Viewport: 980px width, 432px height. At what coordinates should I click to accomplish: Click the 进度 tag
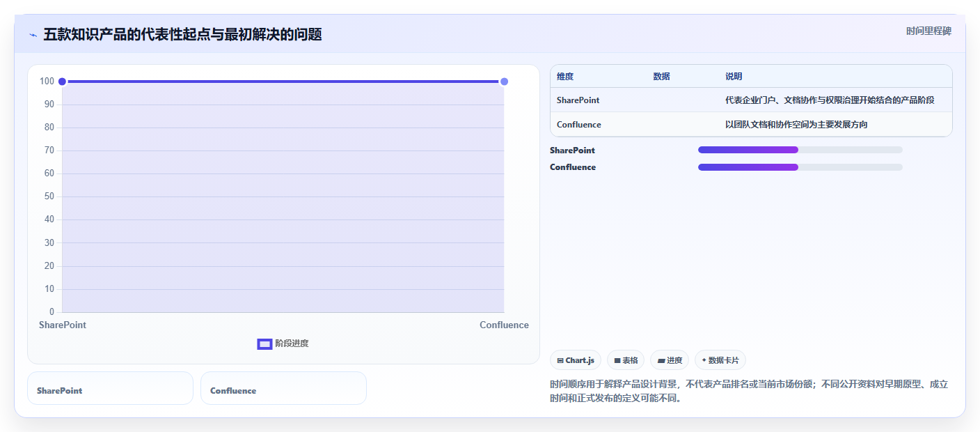click(670, 360)
